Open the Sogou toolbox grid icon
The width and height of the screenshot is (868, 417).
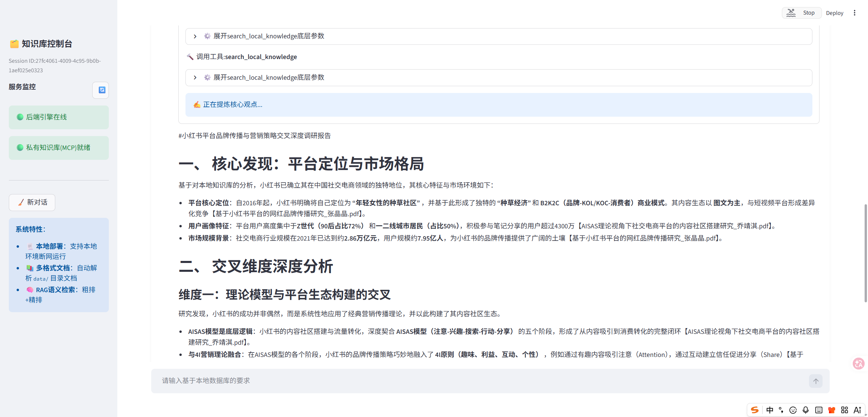click(x=844, y=410)
